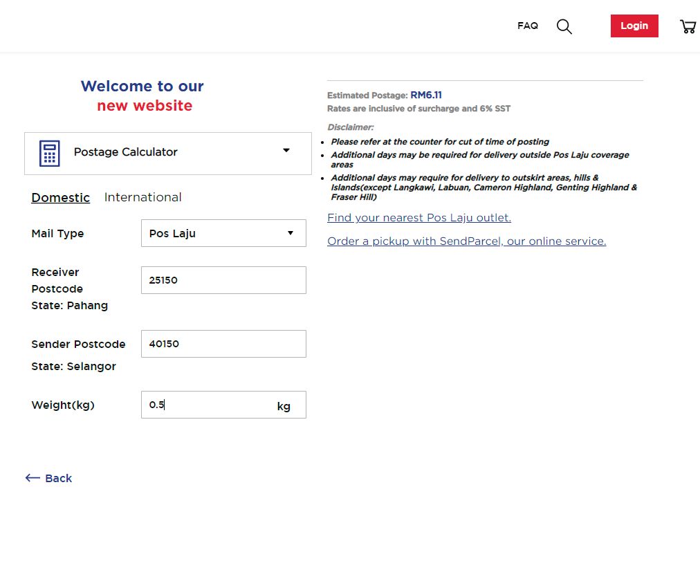Click into the Weight(kg) input field
Viewport: 700px width, 588px height.
click(223, 405)
